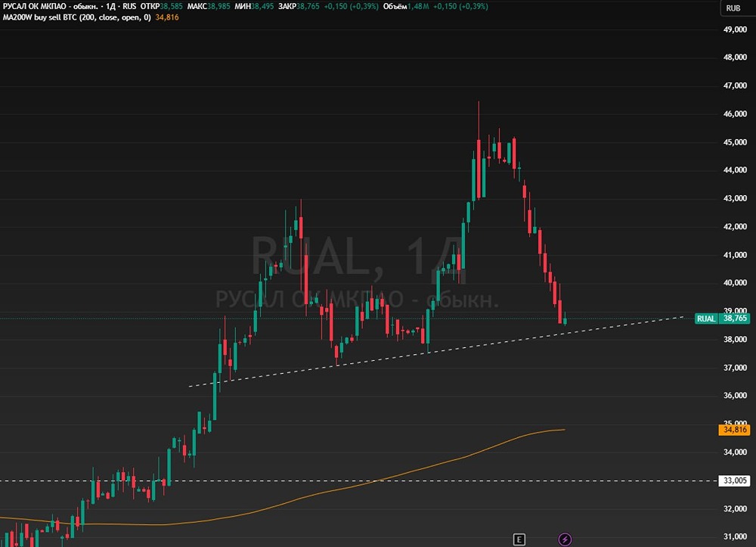The width and height of the screenshot is (756, 547).
Task: Click the ЗАКР value 38,765
Action: coord(308,6)
